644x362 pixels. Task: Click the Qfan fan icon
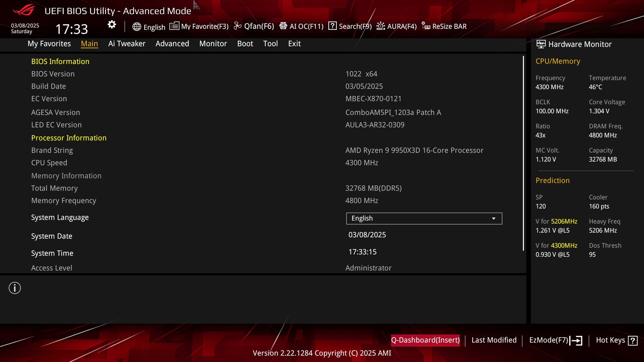click(x=237, y=26)
